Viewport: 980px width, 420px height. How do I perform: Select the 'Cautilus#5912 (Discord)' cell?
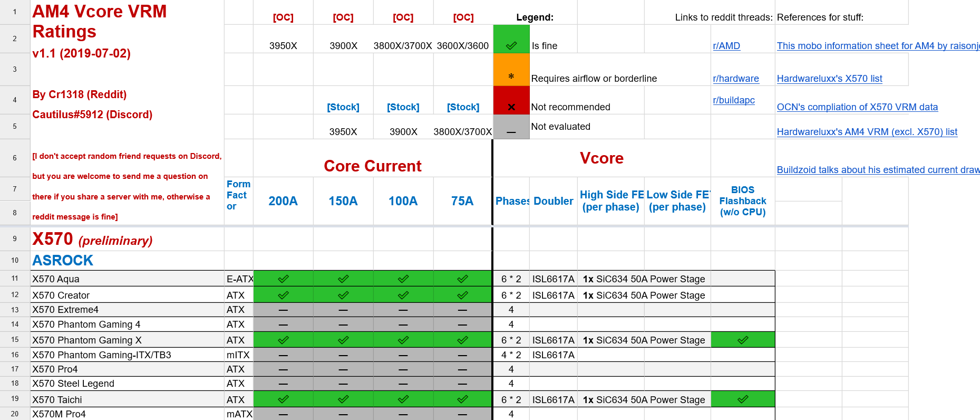(92, 114)
